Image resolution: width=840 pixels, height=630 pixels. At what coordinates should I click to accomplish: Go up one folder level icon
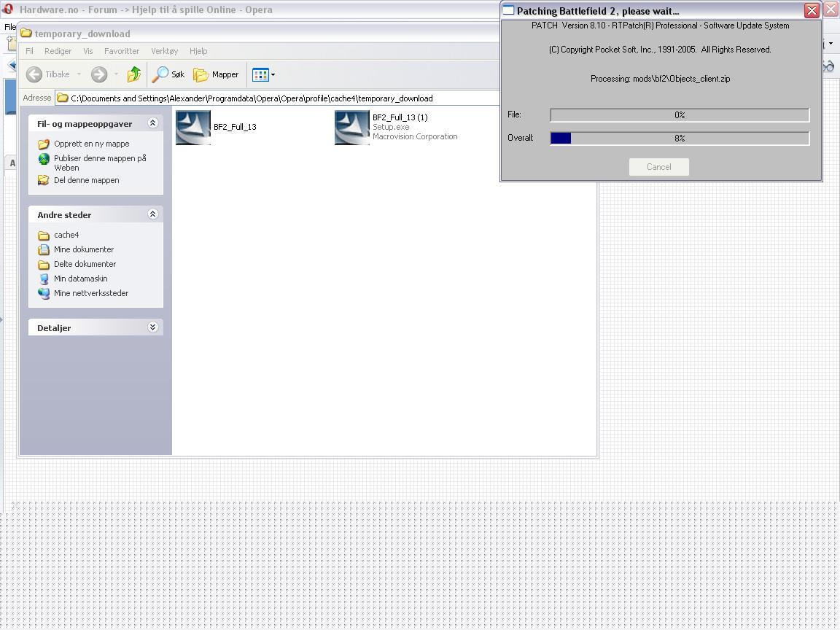pos(134,74)
